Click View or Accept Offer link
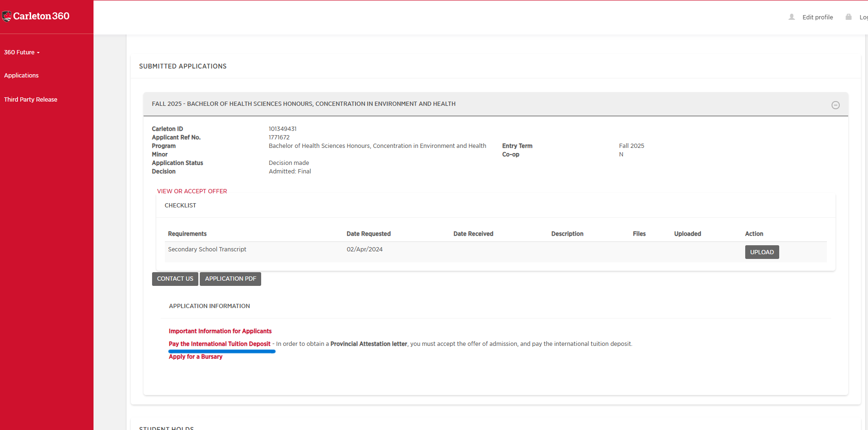Viewport: 868px width, 430px height. [x=192, y=191]
